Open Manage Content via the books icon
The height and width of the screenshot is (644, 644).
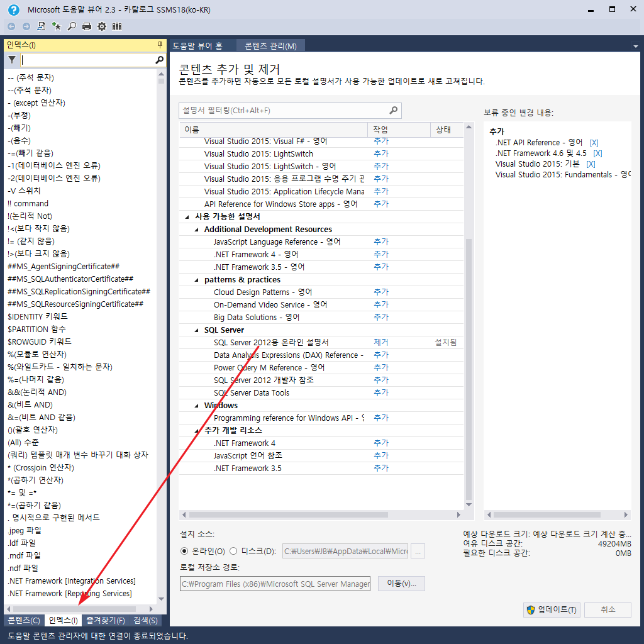click(x=117, y=26)
